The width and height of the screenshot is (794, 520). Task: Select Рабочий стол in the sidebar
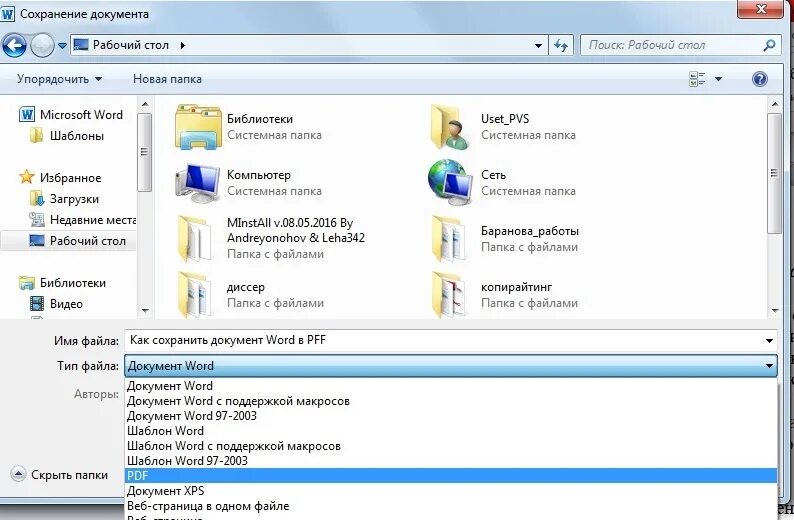(68, 241)
